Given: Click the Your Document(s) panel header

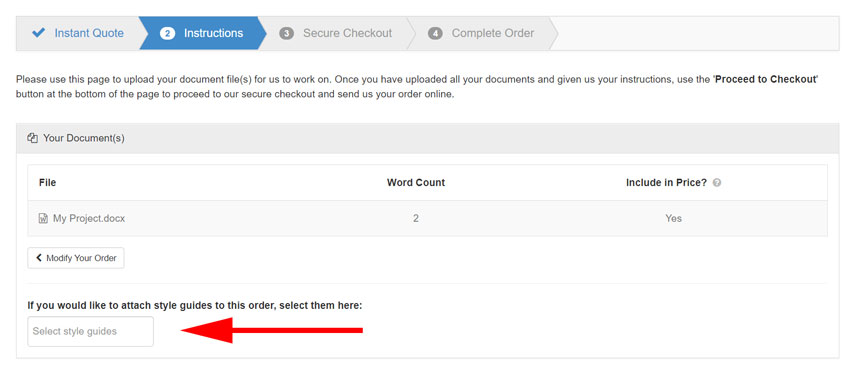Looking at the screenshot, I should (x=427, y=138).
